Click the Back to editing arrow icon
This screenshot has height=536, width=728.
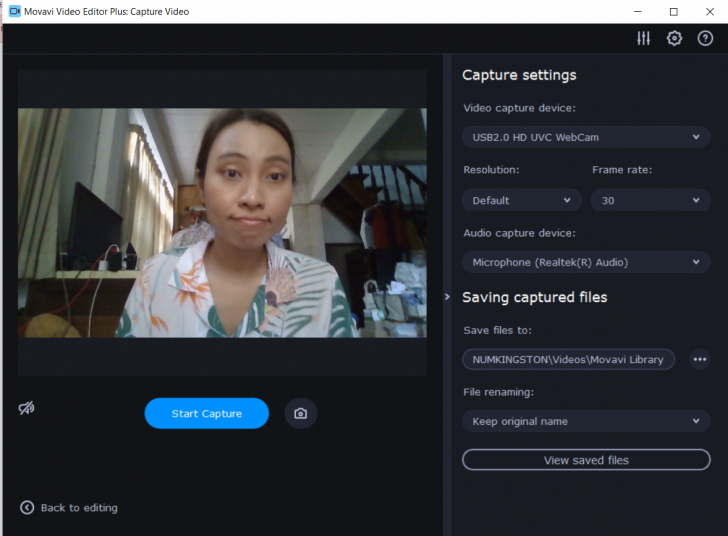click(27, 508)
